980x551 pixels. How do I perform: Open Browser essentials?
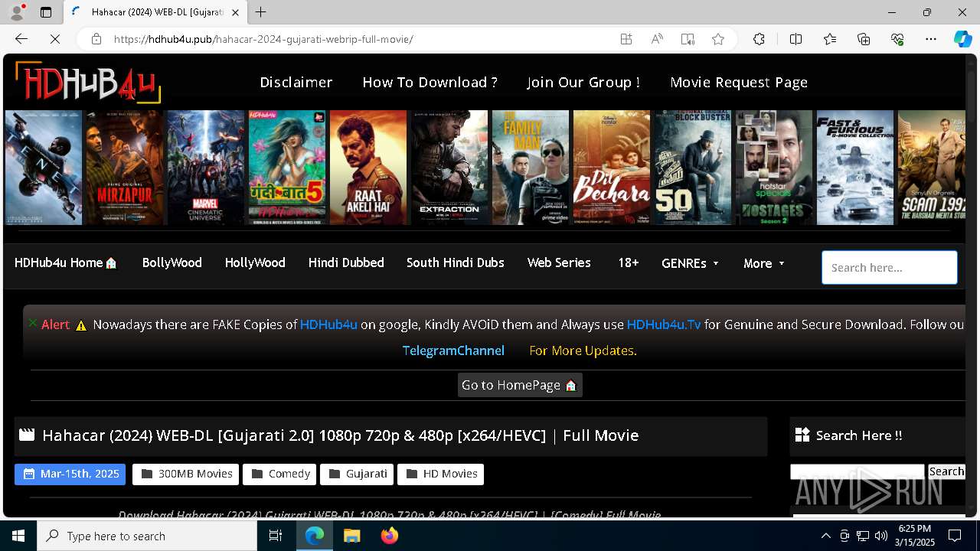coord(897,39)
